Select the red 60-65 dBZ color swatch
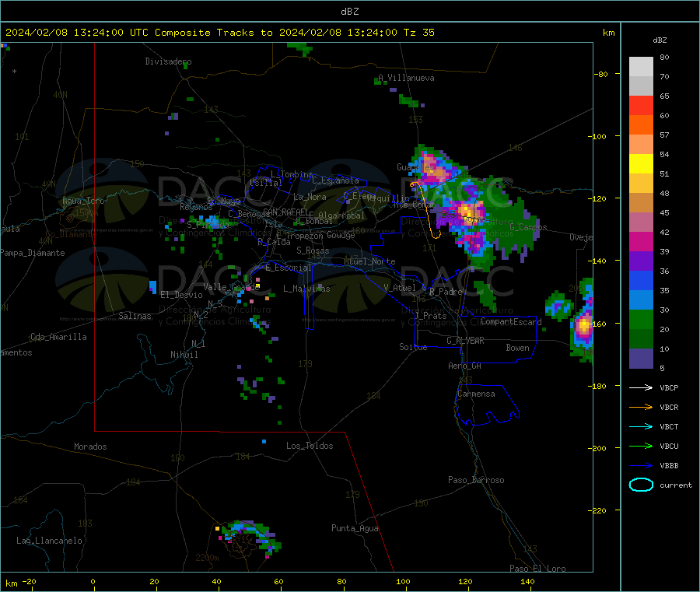The width and height of the screenshot is (700, 592). coord(641,105)
